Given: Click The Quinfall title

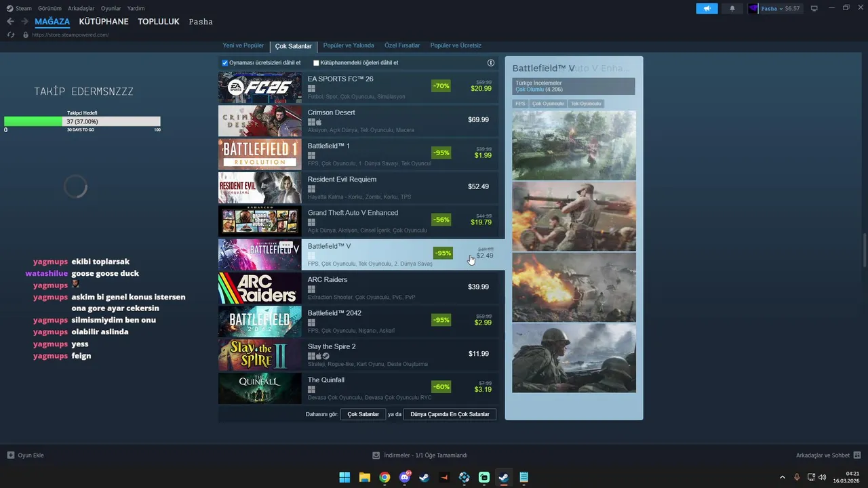Looking at the screenshot, I should [326, 380].
